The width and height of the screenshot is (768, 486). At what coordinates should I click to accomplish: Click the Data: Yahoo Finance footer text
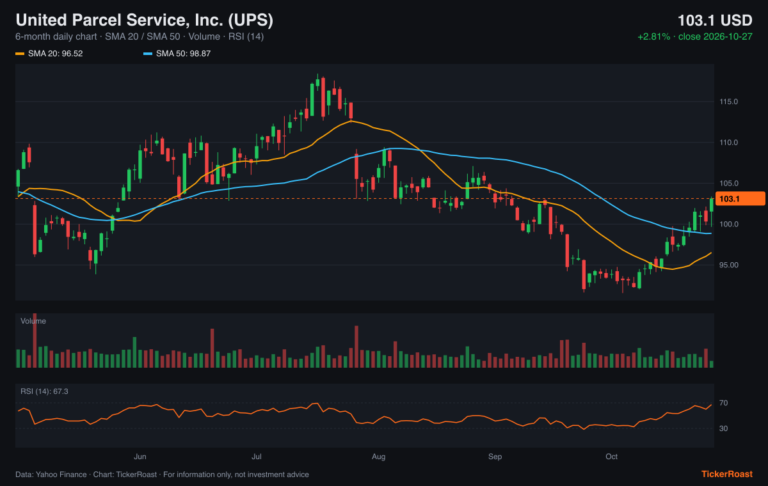(162, 474)
